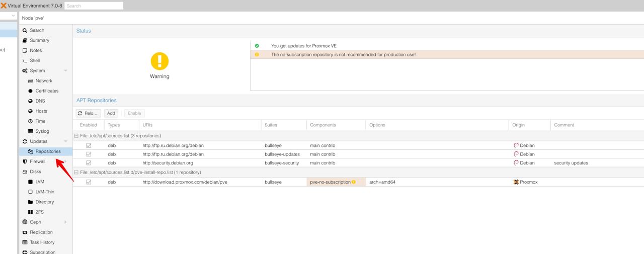Sort by the Components column header

pos(336,125)
